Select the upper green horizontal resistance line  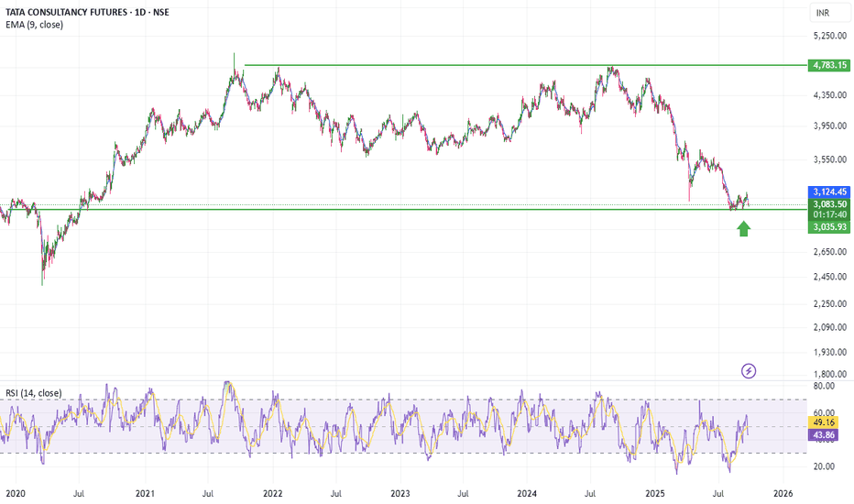coord(526,65)
